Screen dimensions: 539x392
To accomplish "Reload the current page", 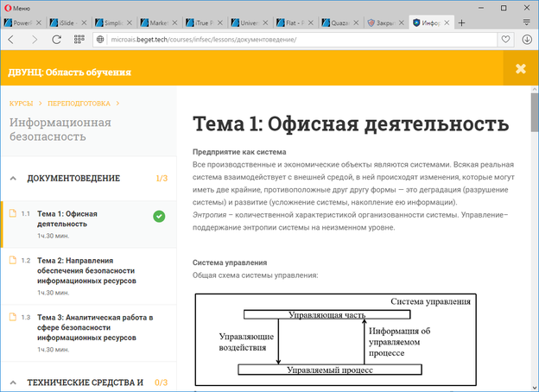I will (x=56, y=40).
